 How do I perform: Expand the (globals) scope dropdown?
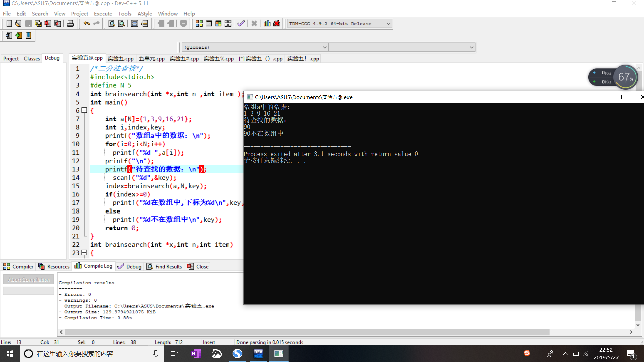click(x=324, y=47)
